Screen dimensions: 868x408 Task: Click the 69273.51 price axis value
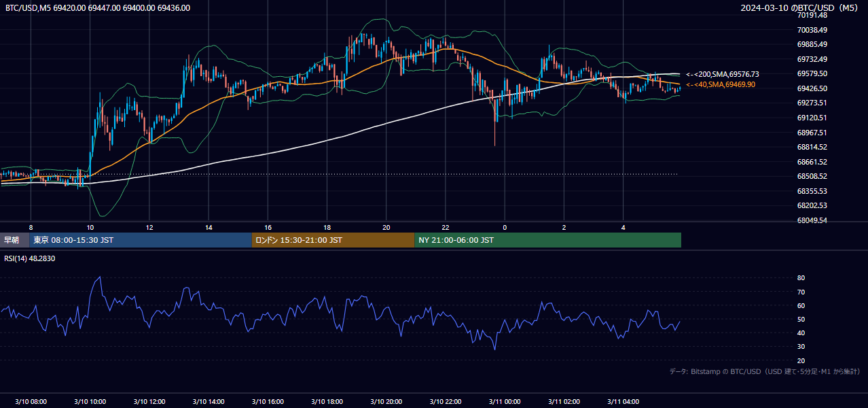(812, 103)
